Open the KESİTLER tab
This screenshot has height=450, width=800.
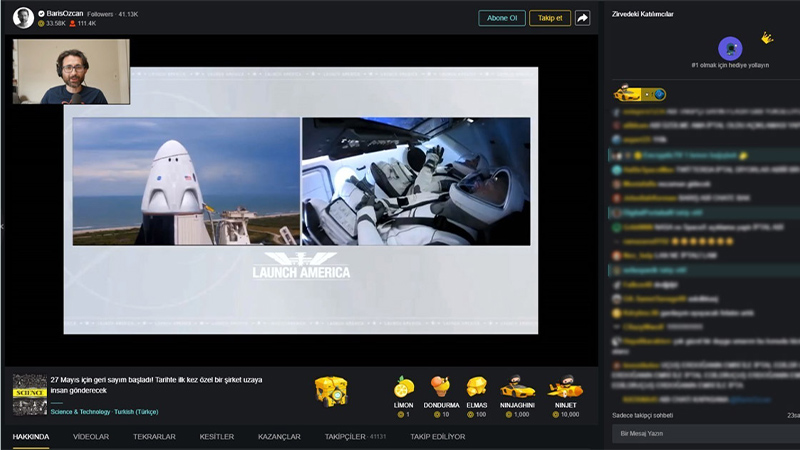216,437
